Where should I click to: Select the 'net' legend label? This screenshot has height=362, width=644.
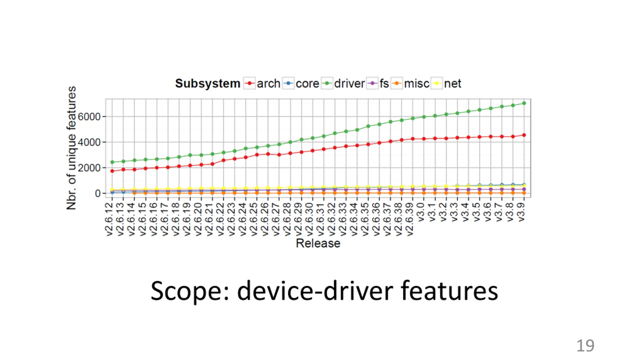click(x=453, y=83)
